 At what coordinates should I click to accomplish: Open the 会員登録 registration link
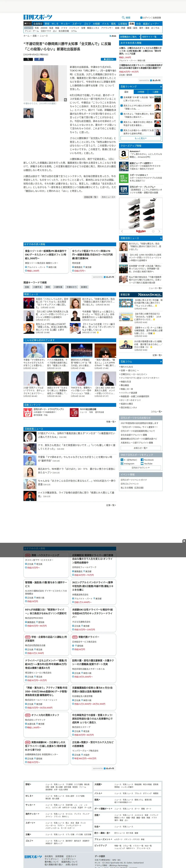pyautogui.click(x=157, y=18)
